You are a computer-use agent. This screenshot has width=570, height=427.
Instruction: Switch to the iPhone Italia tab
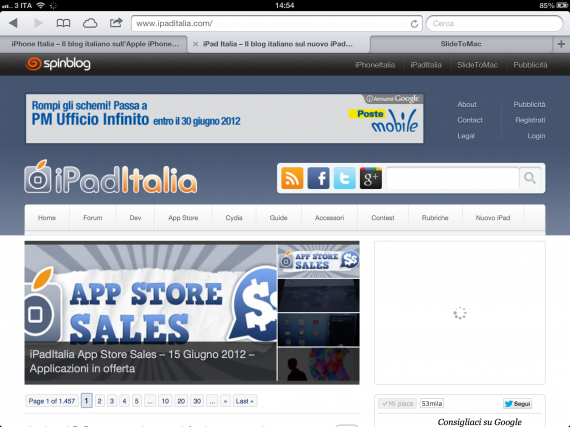[x=94, y=44]
